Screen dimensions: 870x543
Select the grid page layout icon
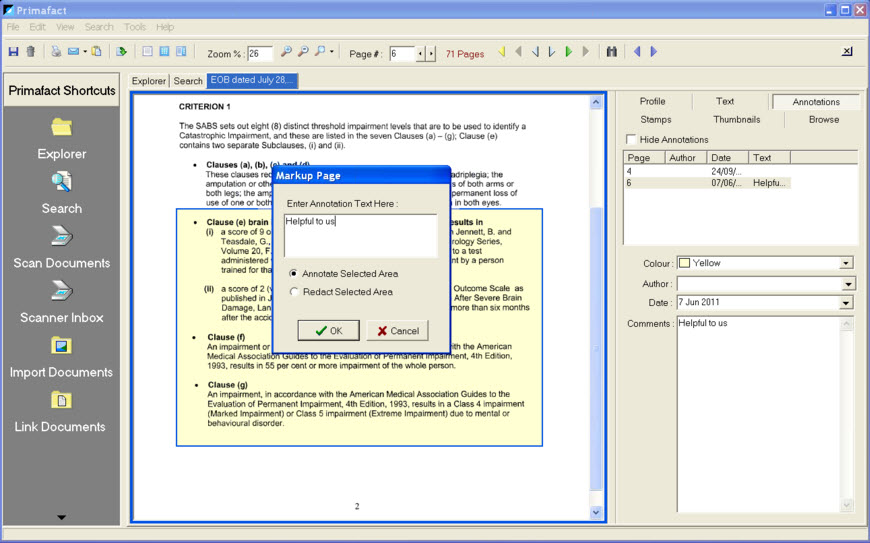pos(164,52)
